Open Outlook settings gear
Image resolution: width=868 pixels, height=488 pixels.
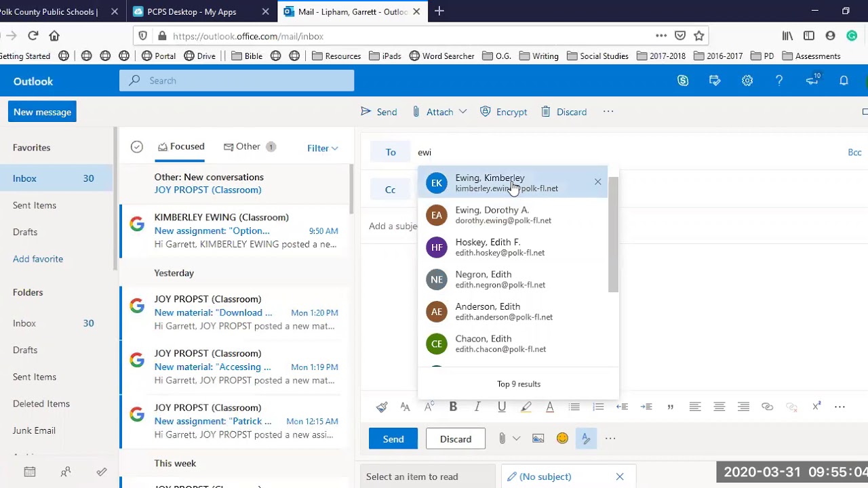(x=747, y=81)
